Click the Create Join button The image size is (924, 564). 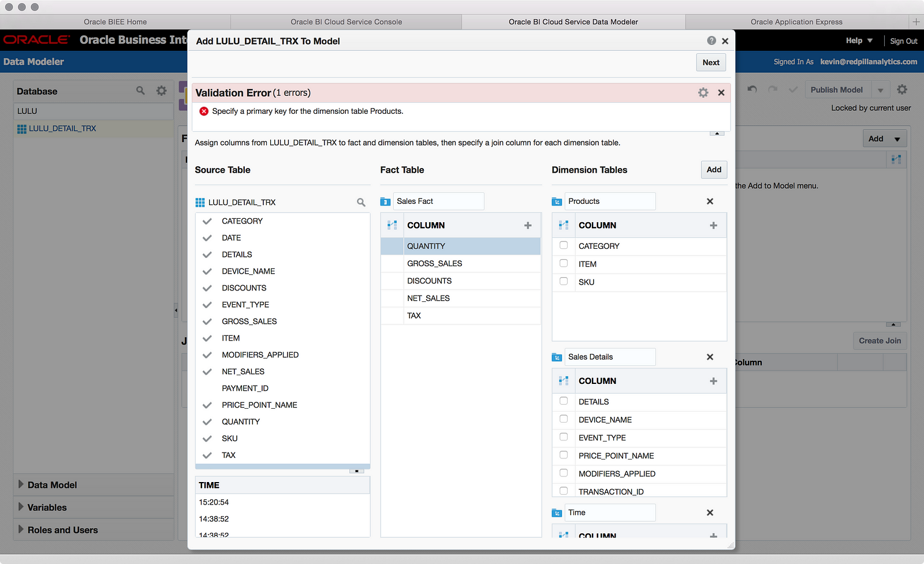pos(880,341)
